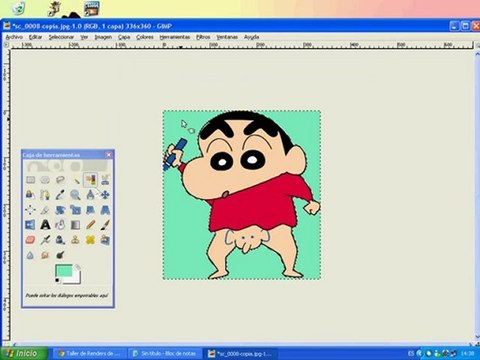Select the Clone stamp tool
Screen dimensions: 480x360
coord(75,240)
